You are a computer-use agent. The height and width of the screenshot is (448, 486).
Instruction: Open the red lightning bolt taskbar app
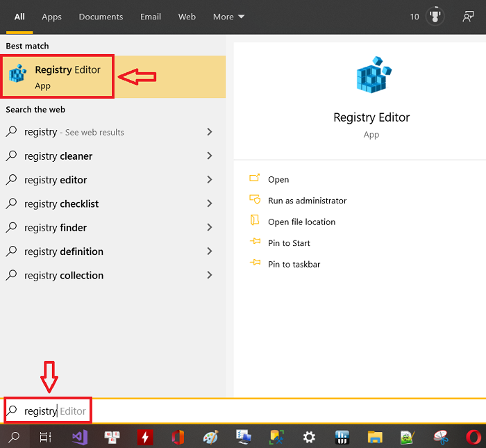[x=145, y=437]
